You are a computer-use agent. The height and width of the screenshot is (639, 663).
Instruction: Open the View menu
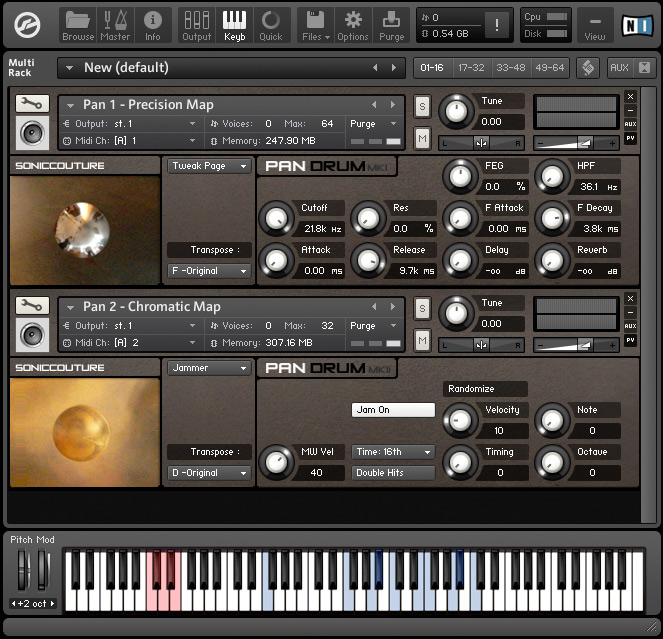(x=595, y=25)
